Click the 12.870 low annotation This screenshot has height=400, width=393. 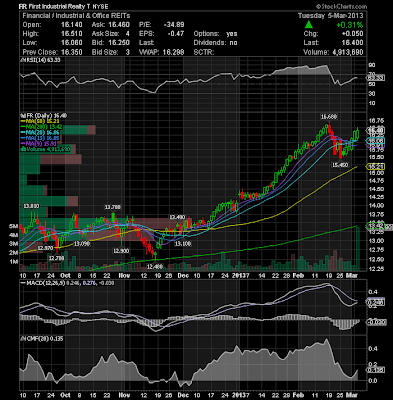click(45, 248)
